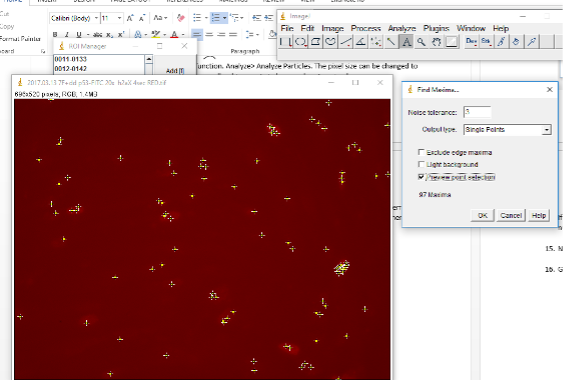
Task: Click Format Painter in Word clipboard group
Action: tap(20, 39)
